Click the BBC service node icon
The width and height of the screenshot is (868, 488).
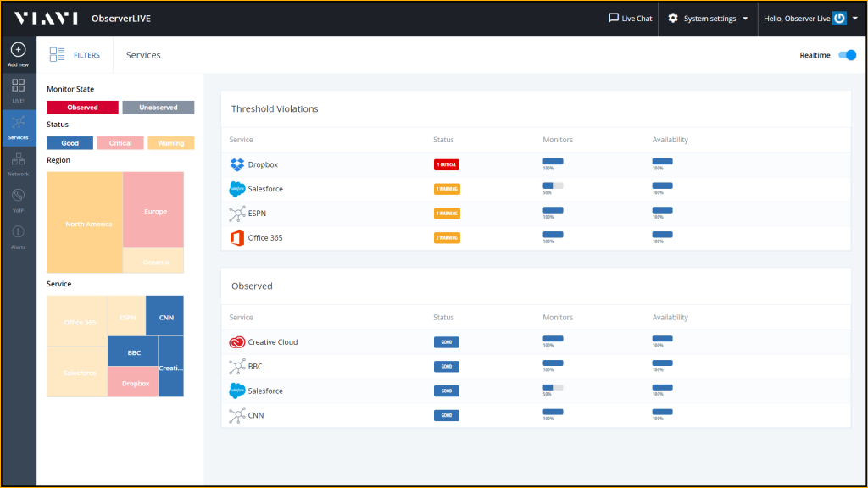click(237, 366)
